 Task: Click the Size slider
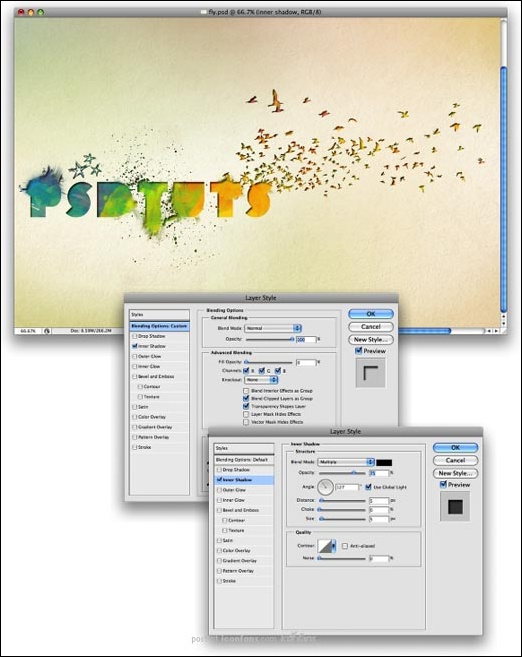coord(342,519)
